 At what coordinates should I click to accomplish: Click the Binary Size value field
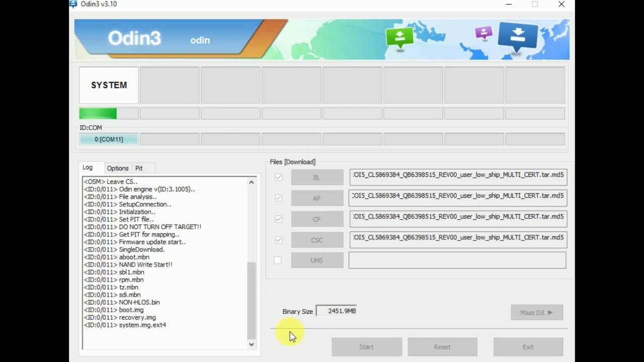tap(336, 311)
